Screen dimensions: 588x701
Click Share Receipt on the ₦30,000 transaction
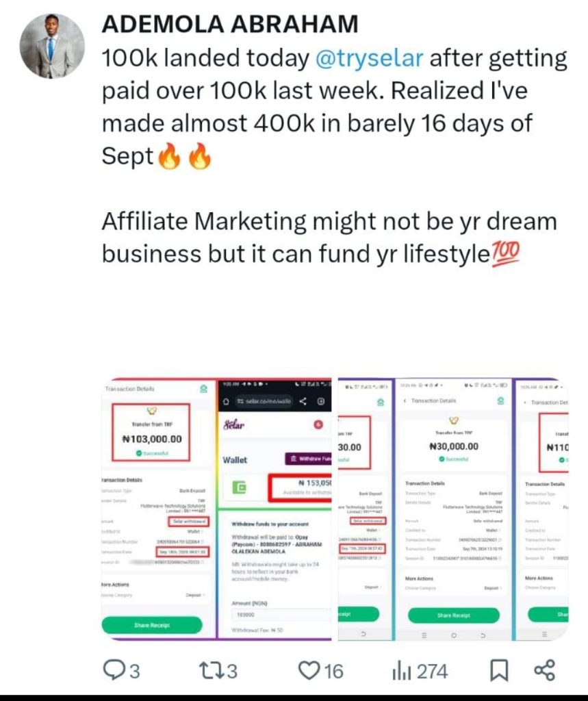tap(454, 615)
